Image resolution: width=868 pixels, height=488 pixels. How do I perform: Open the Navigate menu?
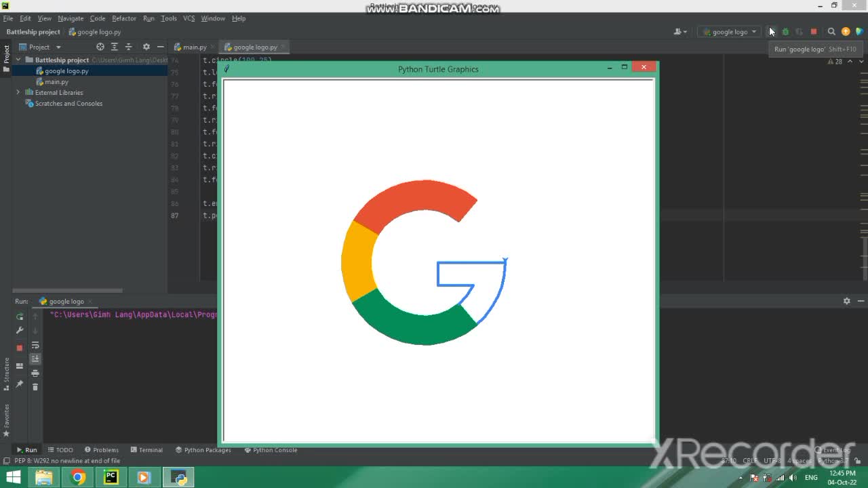pyautogui.click(x=71, y=18)
